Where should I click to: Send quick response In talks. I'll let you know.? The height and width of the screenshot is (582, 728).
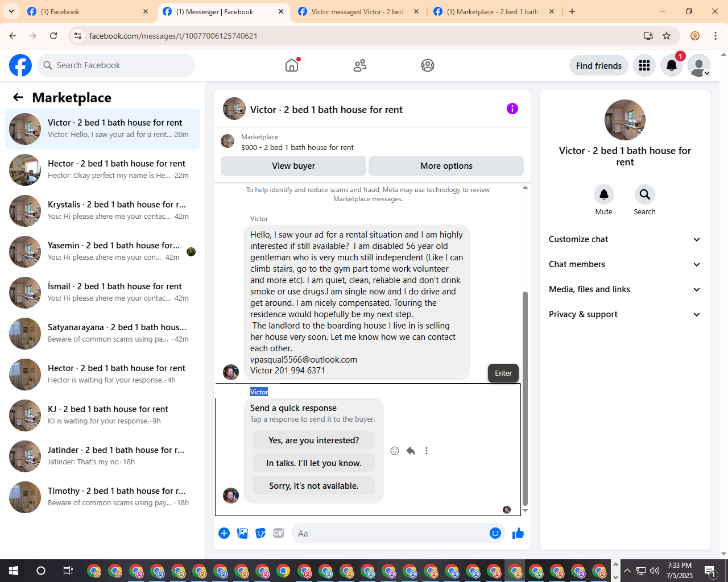pos(314,463)
